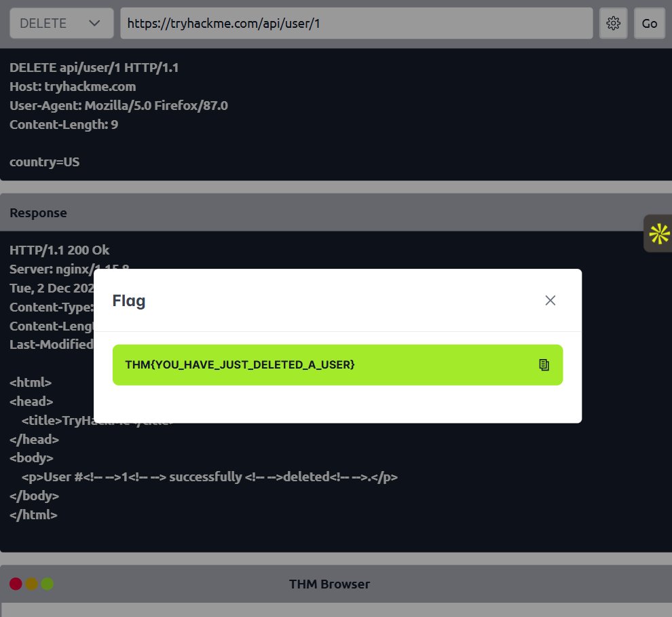Click the 'DELETE api/user/1 HTTP/1.1' request line
This screenshot has height=617, width=672.
[x=94, y=68]
